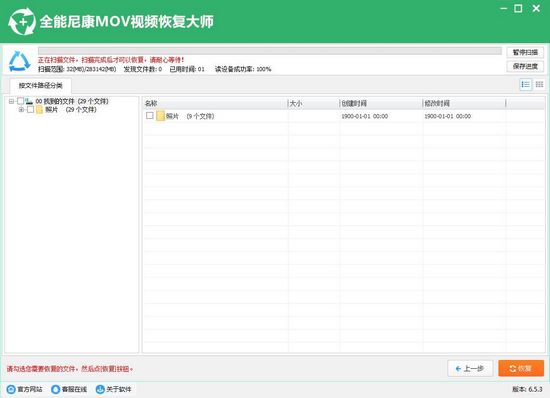Switch to list view mode icon
The image size is (550, 398).
tap(525, 85)
